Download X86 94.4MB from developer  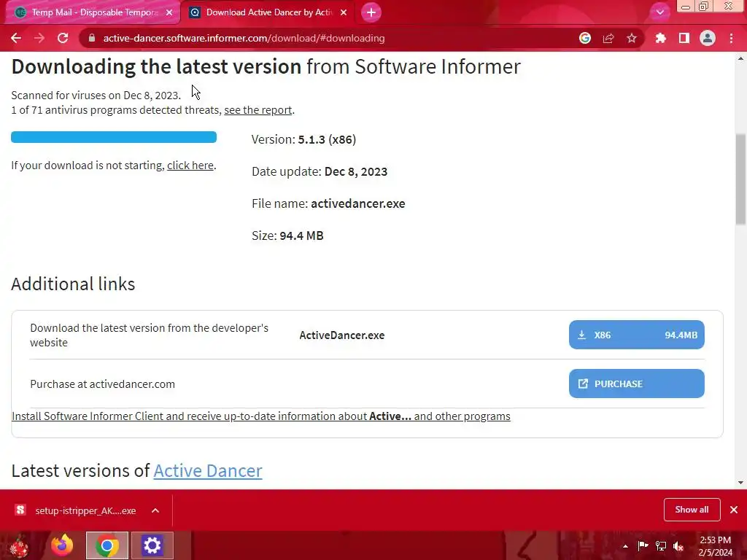click(636, 335)
